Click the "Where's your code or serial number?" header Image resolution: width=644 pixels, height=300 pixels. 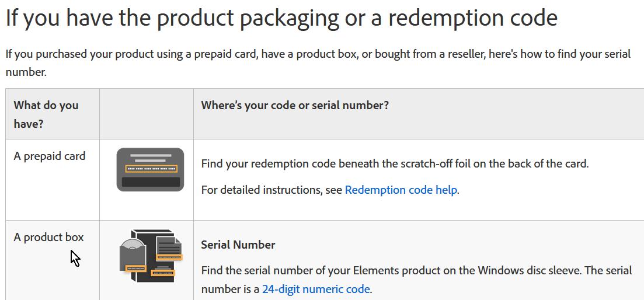(295, 105)
